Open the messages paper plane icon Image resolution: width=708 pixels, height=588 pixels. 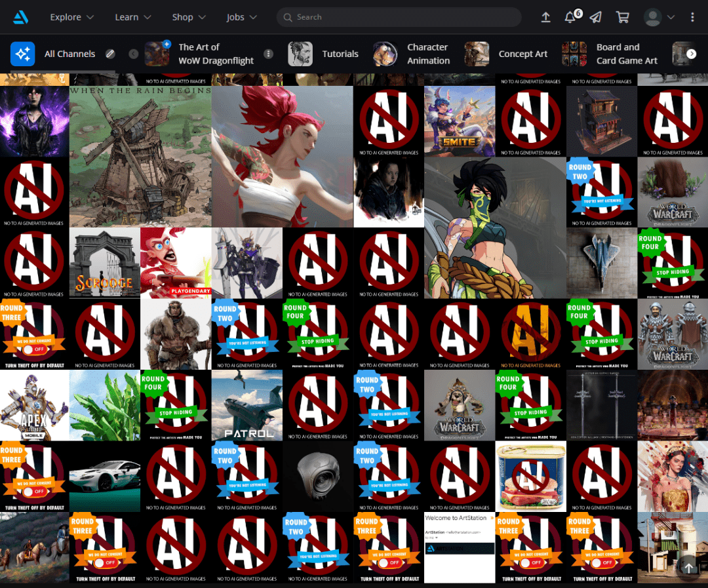point(596,17)
